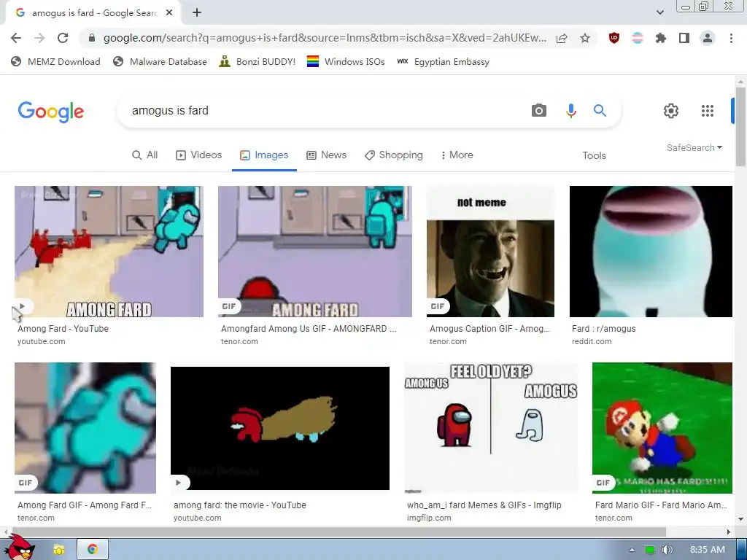747x560 pixels.
Task: Switch to the Videos tab
Action: pos(198,155)
